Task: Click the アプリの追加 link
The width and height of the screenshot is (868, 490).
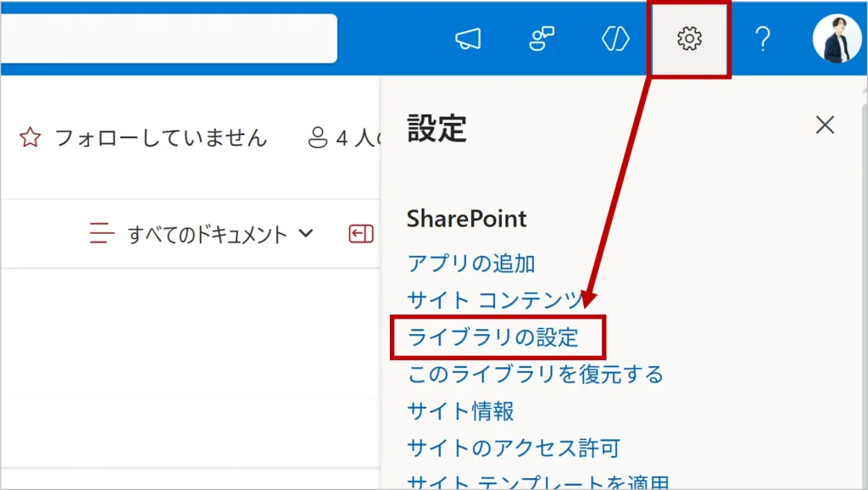Action: click(470, 264)
